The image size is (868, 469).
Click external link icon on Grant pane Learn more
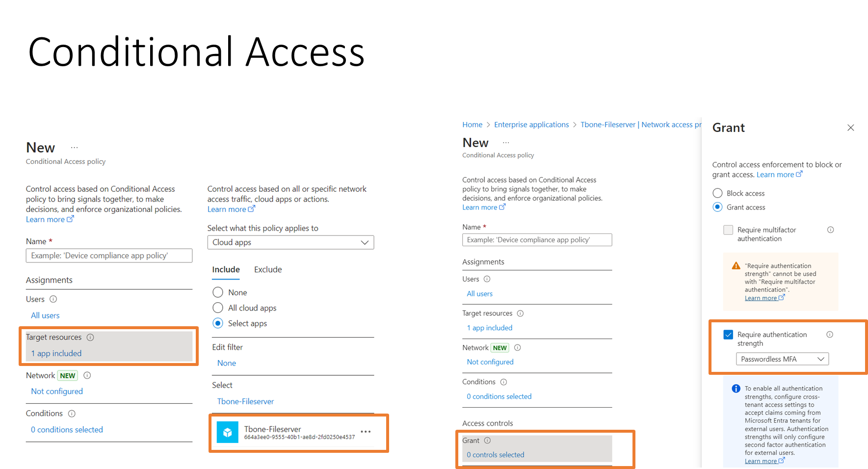[800, 174]
